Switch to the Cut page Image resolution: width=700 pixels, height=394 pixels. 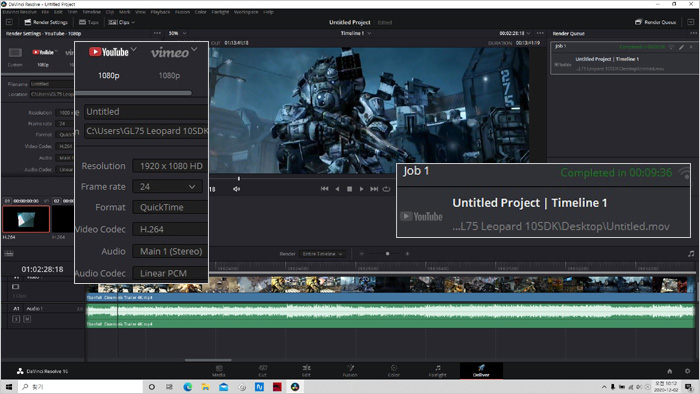(x=262, y=371)
